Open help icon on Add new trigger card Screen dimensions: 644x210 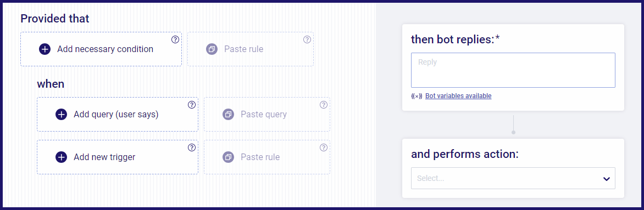coord(191,147)
